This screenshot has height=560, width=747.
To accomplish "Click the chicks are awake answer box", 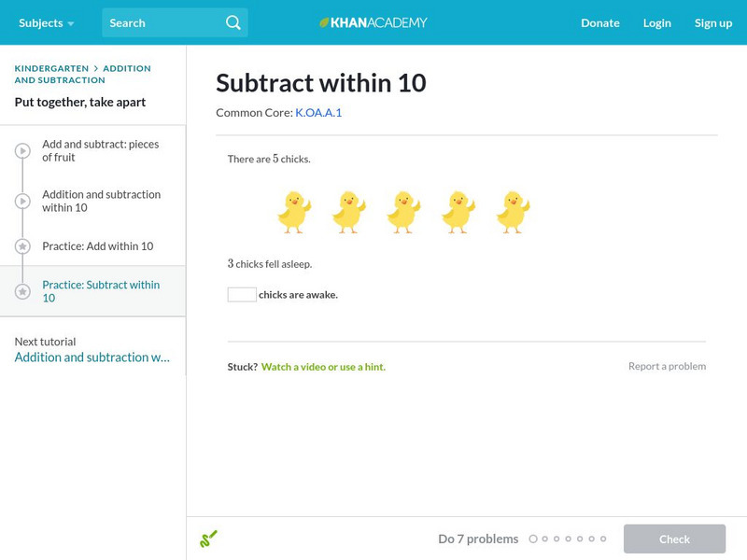I will 242,295.
